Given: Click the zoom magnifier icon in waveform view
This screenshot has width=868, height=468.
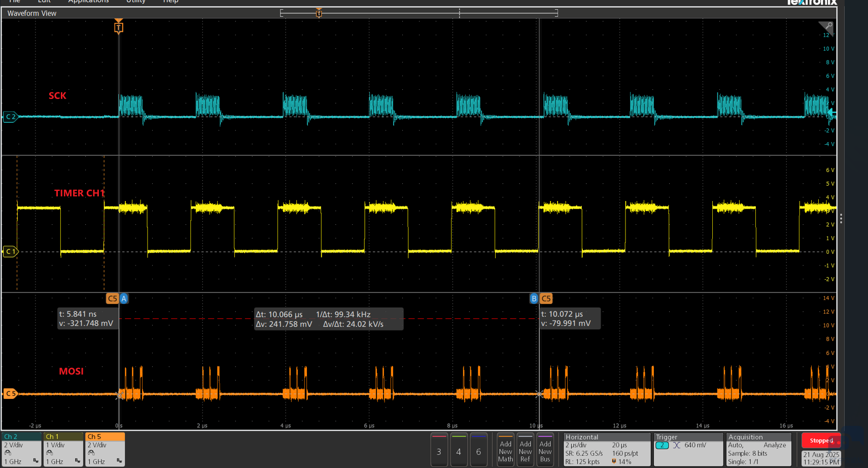Looking at the screenshot, I should [x=828, y=26].
